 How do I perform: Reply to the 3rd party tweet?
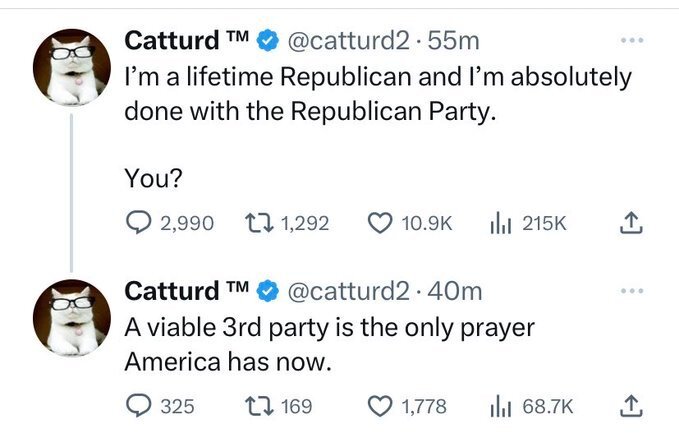(x=137, y=406)
